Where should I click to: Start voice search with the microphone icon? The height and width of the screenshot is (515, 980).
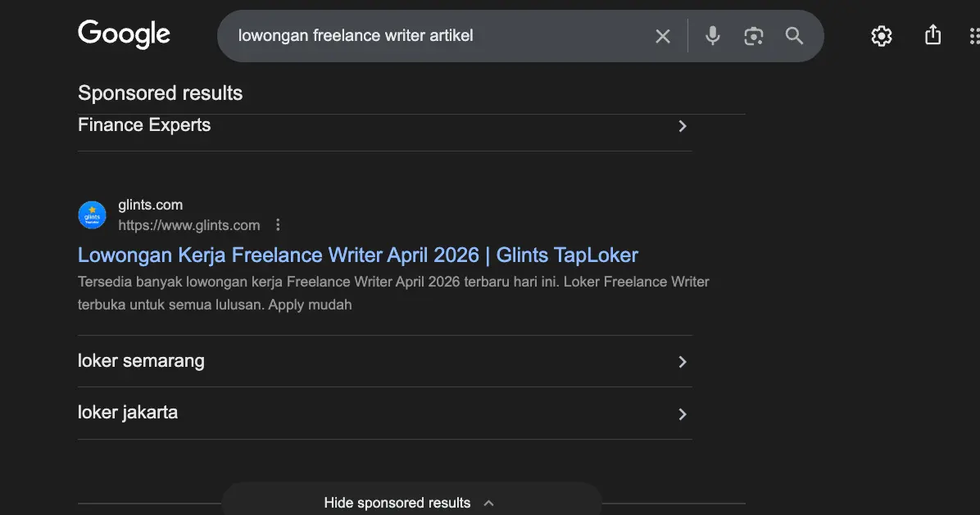[713, 35]
